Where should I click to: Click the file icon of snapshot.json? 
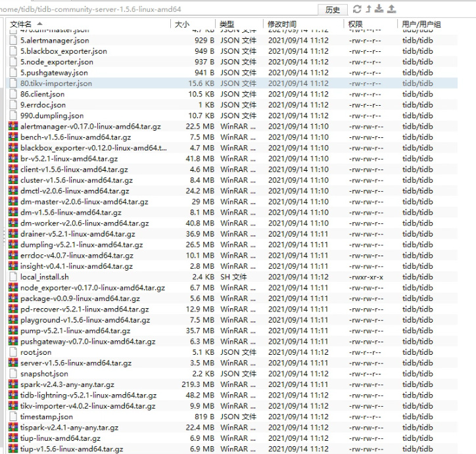[x=13, y=374]
